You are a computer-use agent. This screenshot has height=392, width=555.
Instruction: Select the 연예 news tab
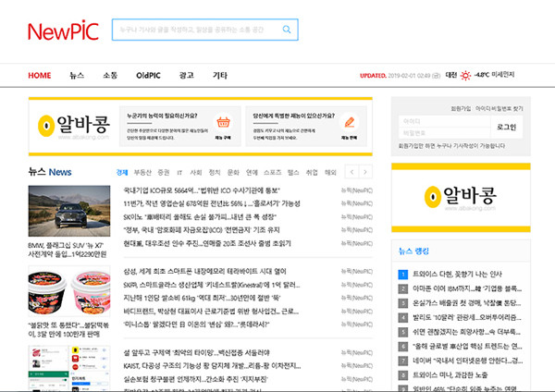tap(252, 172)
